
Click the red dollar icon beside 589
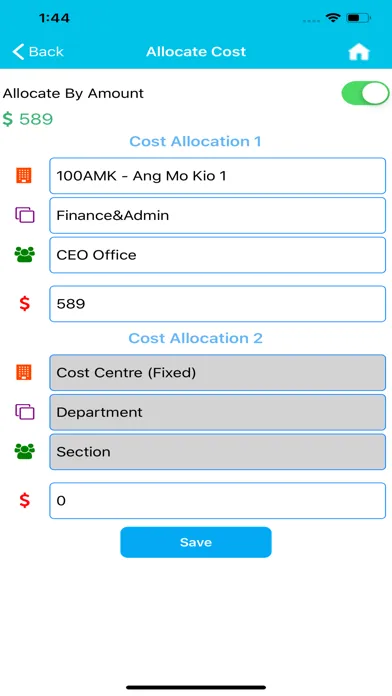pyautogui.click(x=24, y=304)
